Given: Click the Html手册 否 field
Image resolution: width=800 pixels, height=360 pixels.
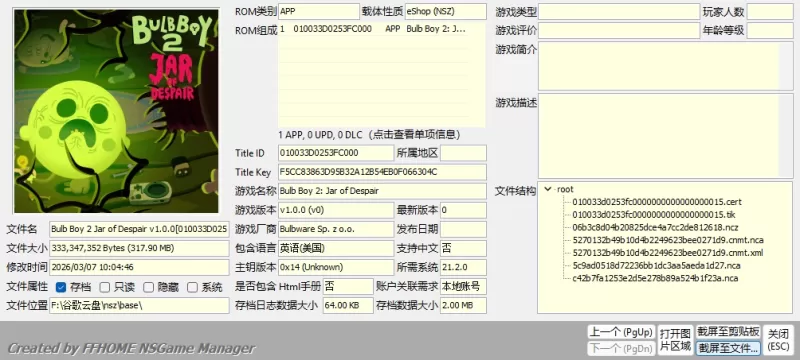Looking at the screenshot, I should (x=348, y=286).
